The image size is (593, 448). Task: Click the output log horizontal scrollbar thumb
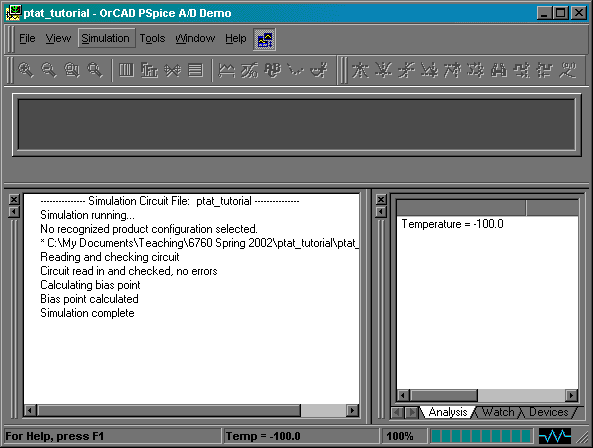coord(169,410)
